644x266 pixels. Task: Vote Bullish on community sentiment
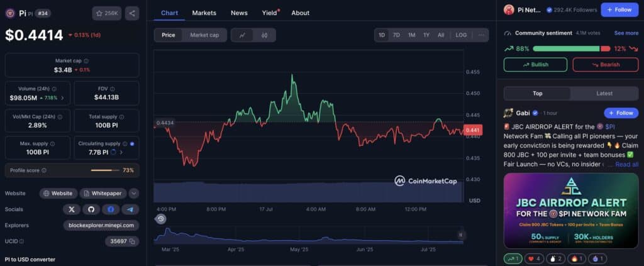point(535,65)
